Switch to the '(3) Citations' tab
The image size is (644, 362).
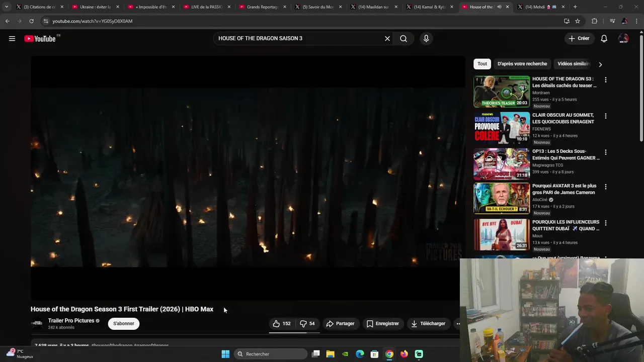coord(39,7)
